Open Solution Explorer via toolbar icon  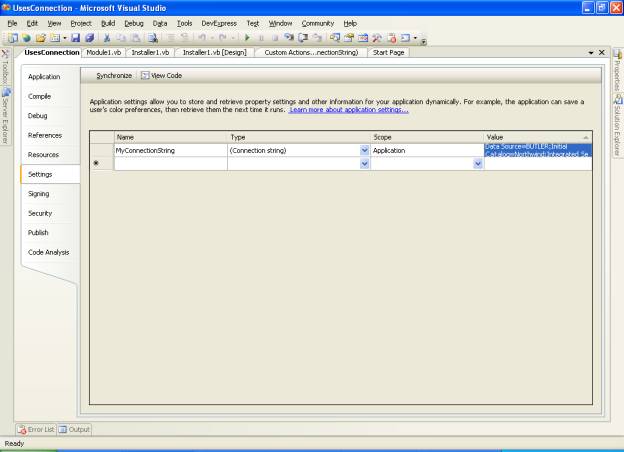[335, 38]
